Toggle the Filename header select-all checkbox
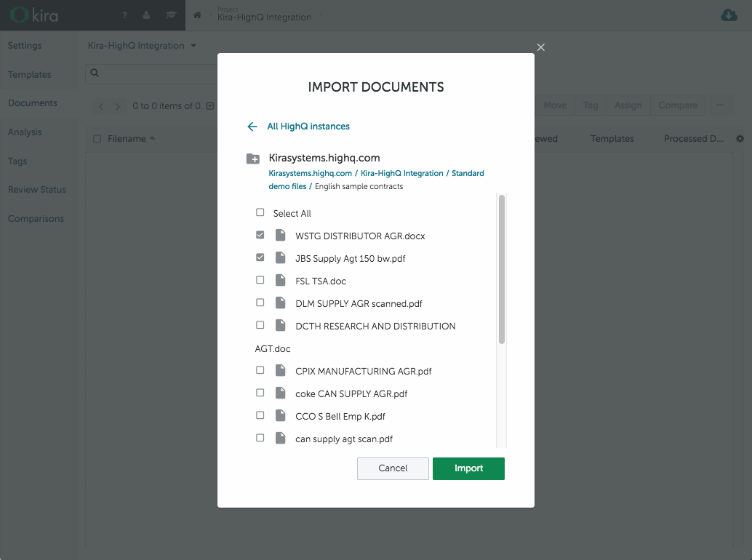Image resolution: width=752 pixels, height=560 pixels. coord(97,139)
